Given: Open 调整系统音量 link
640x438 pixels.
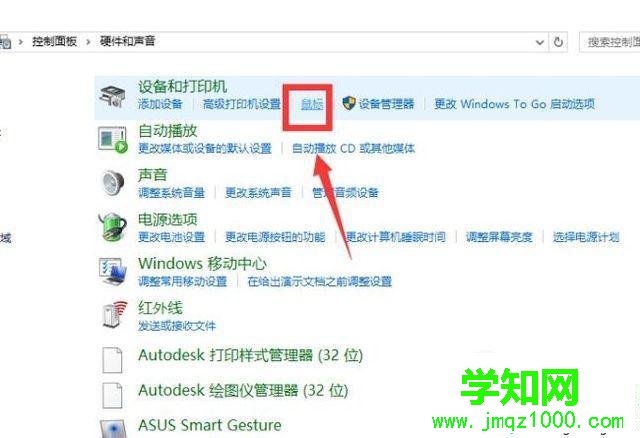Looking at the screenshot, I should pos(171,193).
